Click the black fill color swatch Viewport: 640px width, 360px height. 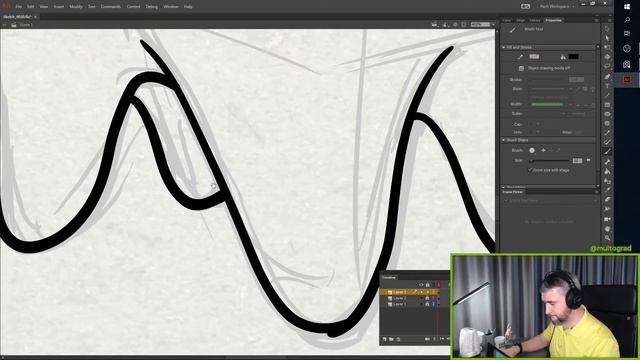pyautogui.click(x=573, y=57)
